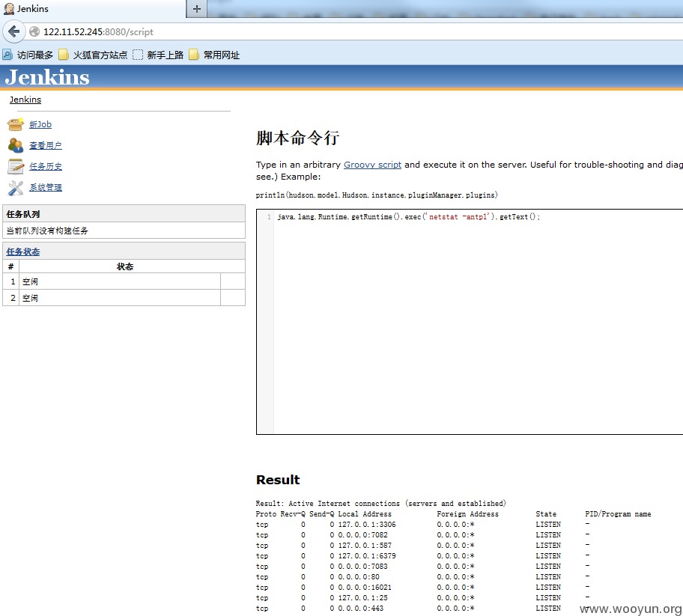Click the 0.0.0.0:7083 local address entry
This screenshot has height=616, width=683.
click(x=362, y=567)
